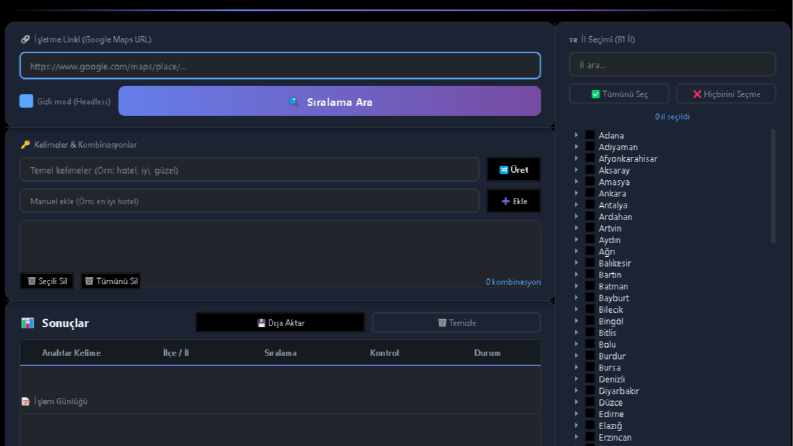
Task: Focus the Temel kelimeler input field
Action: coord(249,170)
